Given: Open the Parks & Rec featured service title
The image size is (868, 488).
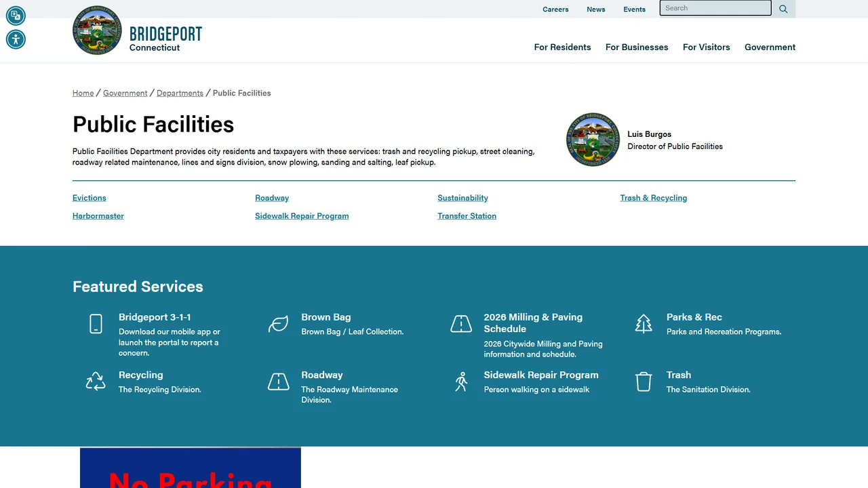Looking at the screenshot, I should click(x=694, y=317).
